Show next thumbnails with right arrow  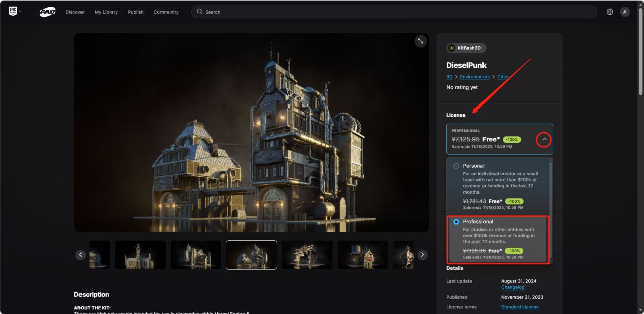pos(423,255)
